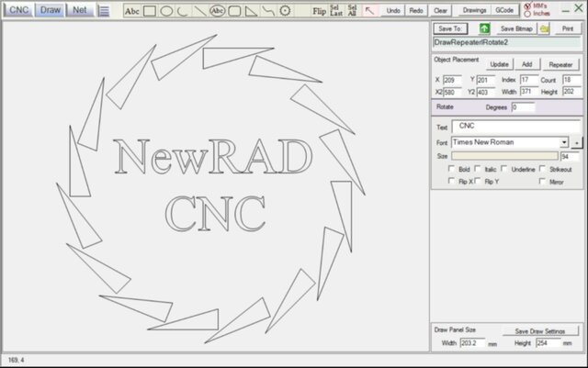Click the font size value field 94

tap(570, 157)
